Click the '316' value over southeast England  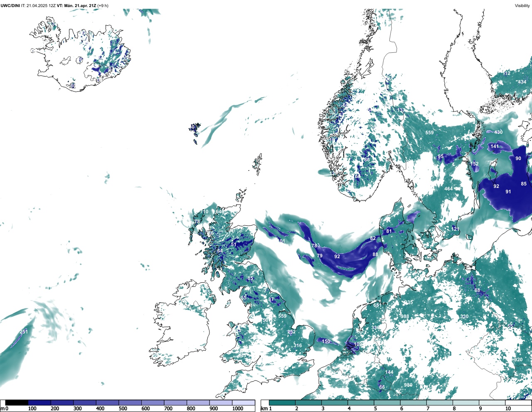(x=298, y=345)
